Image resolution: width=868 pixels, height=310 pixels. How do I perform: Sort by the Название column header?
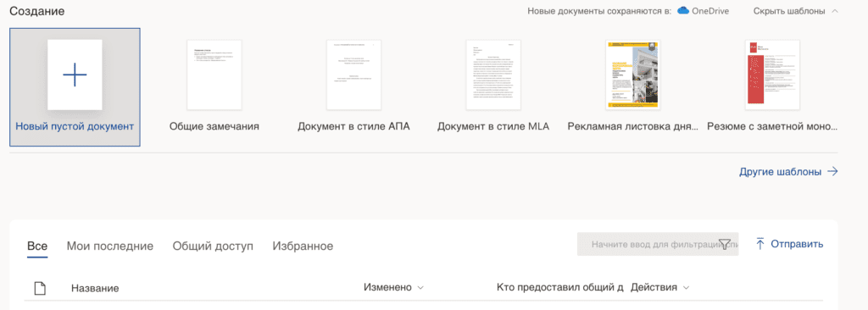[x=95, y=289]
